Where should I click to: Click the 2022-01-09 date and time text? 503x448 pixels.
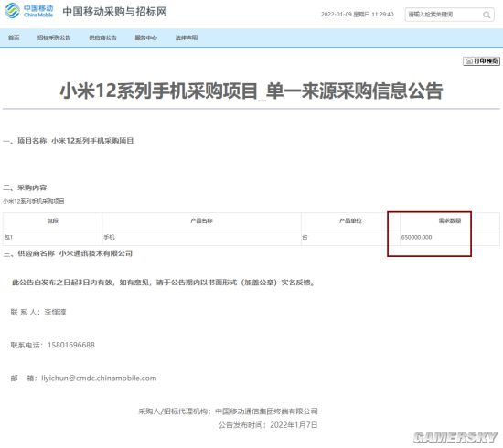pyautogui.click(x=358, y=15)
